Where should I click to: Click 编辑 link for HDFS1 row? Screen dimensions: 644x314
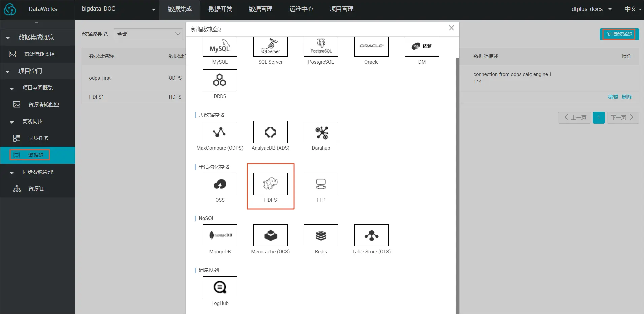[613, 97]
